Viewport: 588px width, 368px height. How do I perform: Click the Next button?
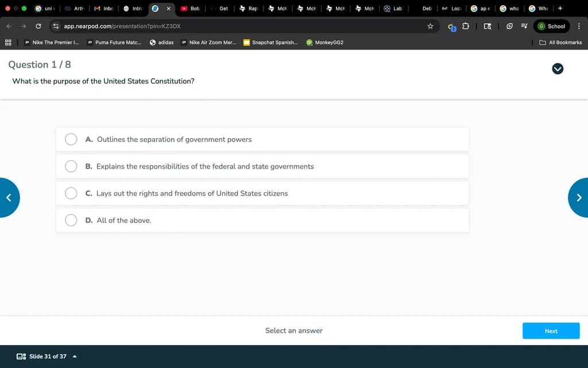[x=551, y=331]
